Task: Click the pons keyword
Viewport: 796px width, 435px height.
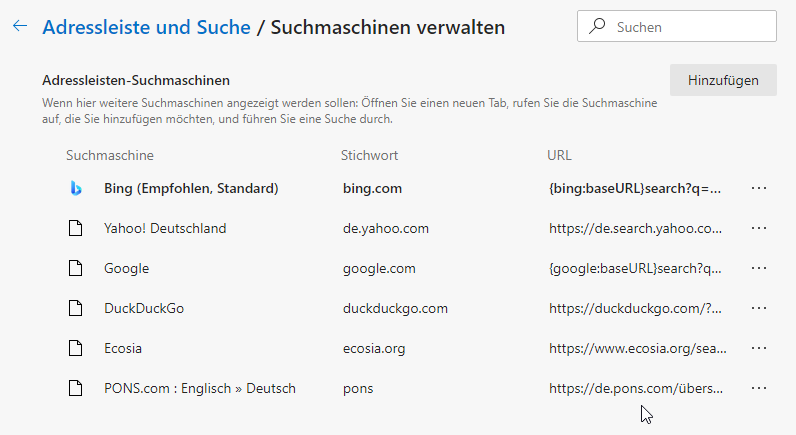Action: coord(358,389)
